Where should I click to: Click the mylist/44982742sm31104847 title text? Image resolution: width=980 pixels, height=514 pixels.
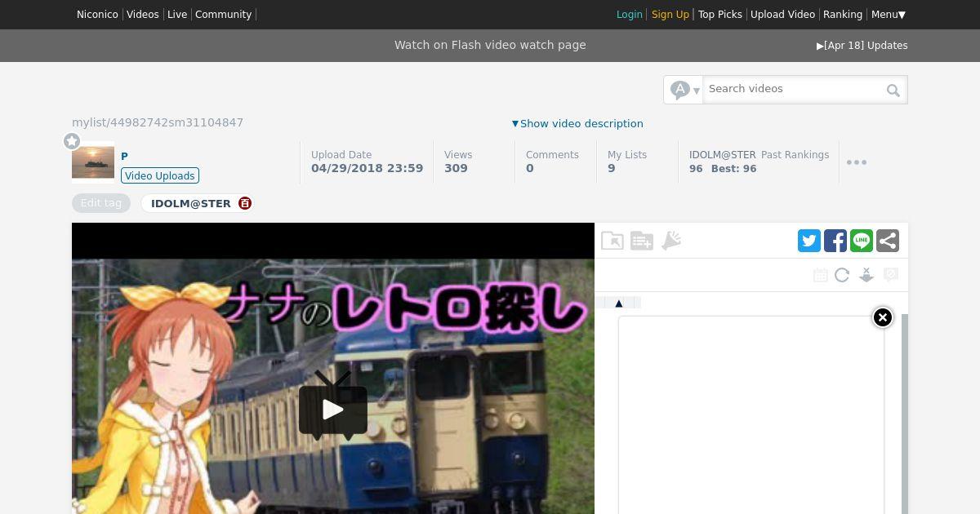[x=158, y=122]
